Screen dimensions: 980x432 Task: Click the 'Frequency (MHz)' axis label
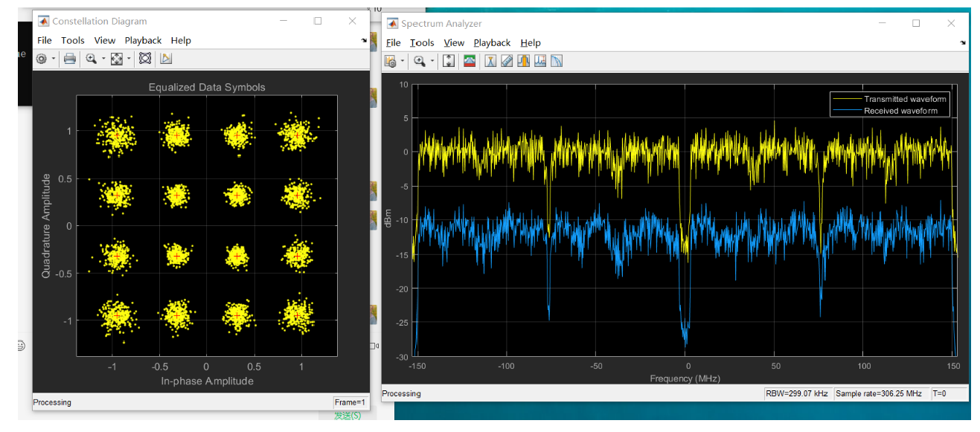(x=685, y=378)
